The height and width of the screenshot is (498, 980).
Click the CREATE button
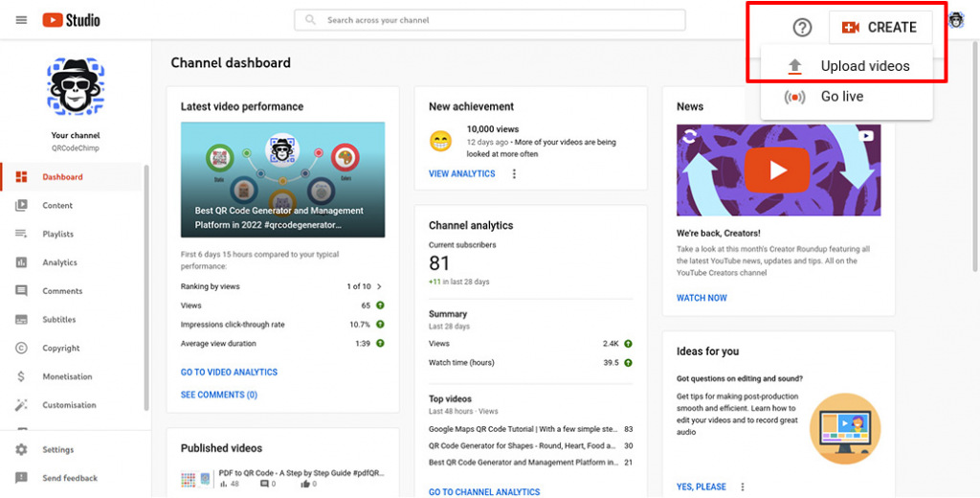pos(880,28)
